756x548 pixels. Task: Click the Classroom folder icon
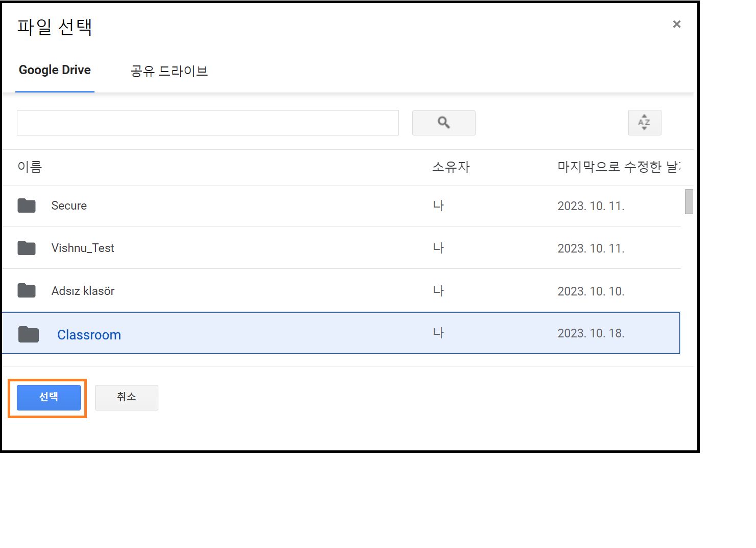(29, 335)
